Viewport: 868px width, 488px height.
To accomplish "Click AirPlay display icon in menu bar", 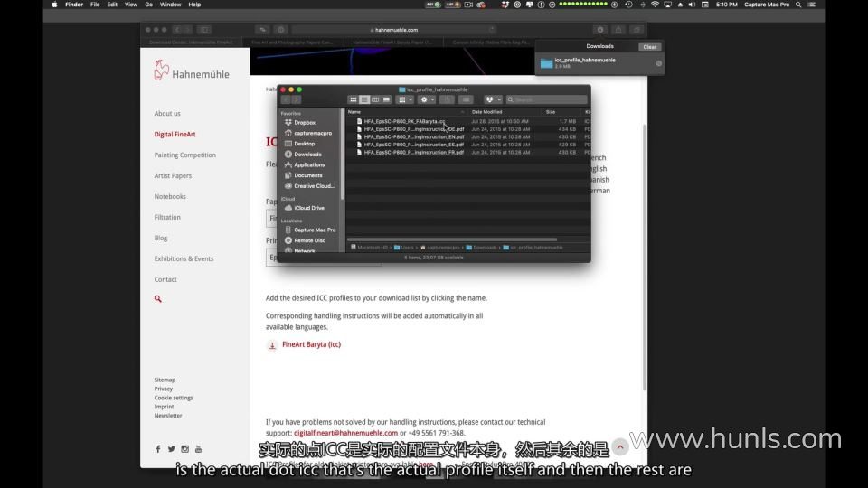I will click(x=667, y=5).
